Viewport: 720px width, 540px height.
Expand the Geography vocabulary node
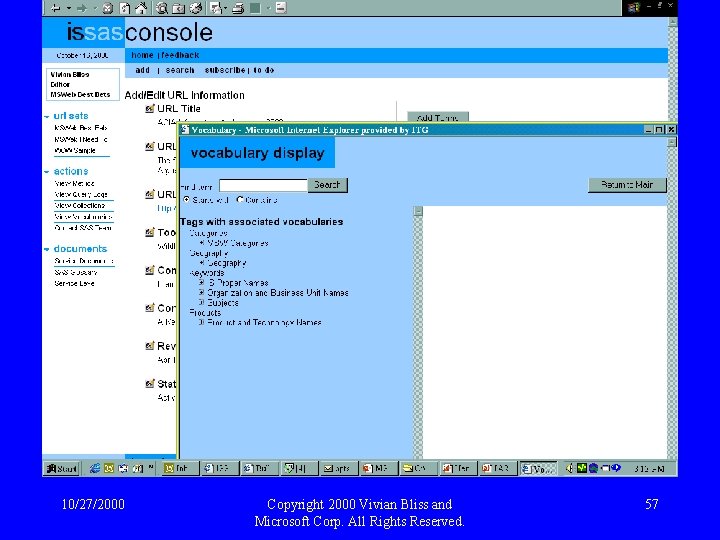point(202,262)
